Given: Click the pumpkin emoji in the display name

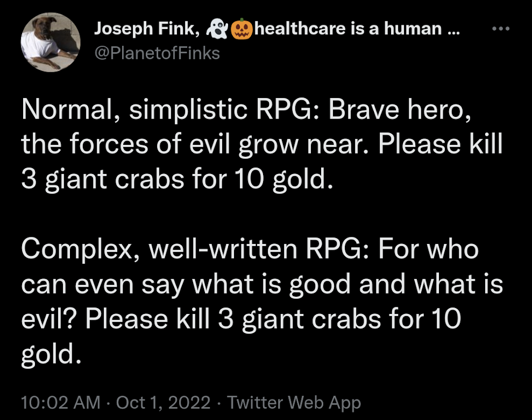Looking at the screenshot, I should coord(242,29).
